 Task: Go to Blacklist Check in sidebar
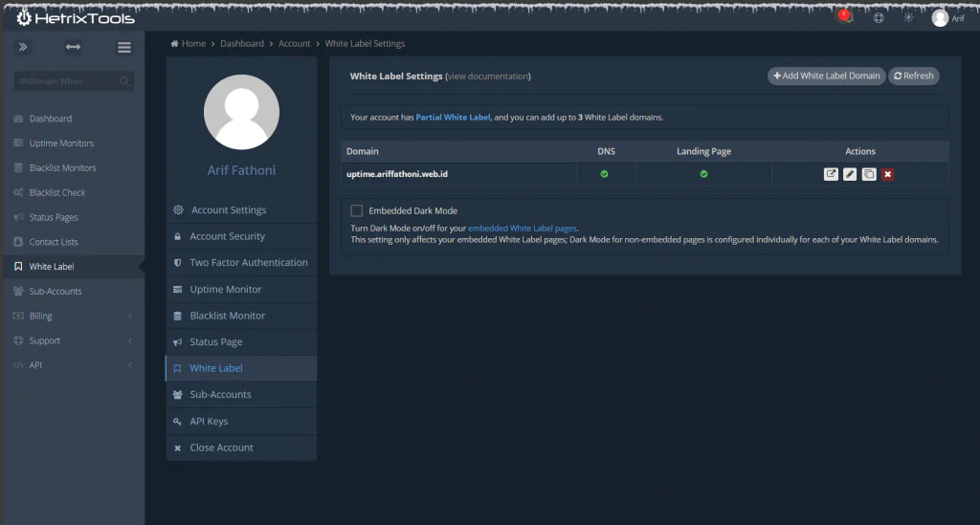tap(56, 192)
